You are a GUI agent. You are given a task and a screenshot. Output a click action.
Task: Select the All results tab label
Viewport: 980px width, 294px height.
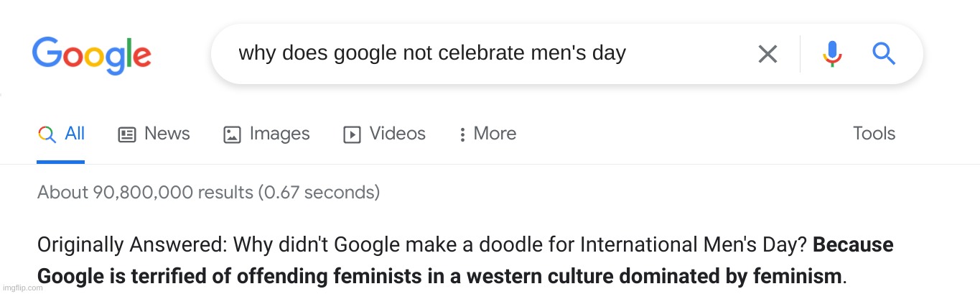point(75,134)
